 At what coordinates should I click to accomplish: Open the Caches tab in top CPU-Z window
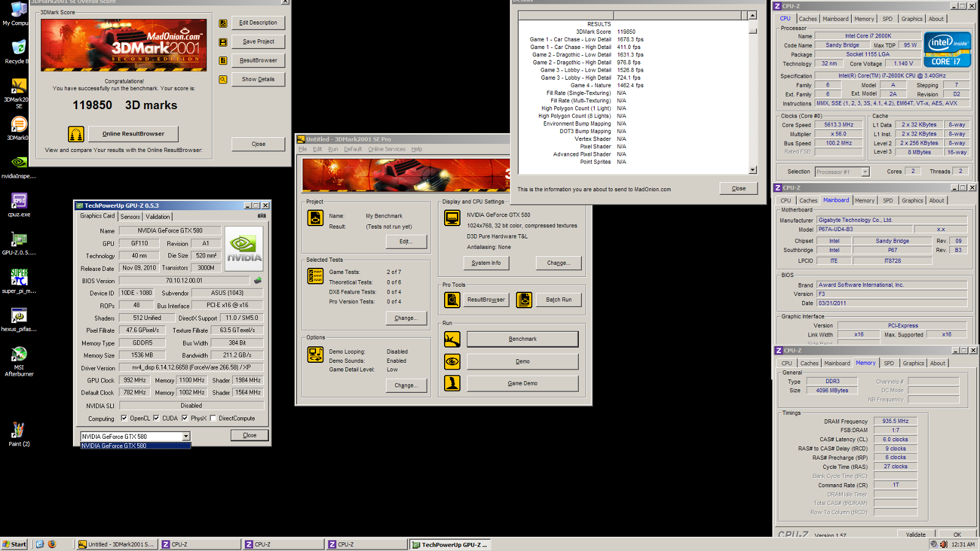point(808,19)
